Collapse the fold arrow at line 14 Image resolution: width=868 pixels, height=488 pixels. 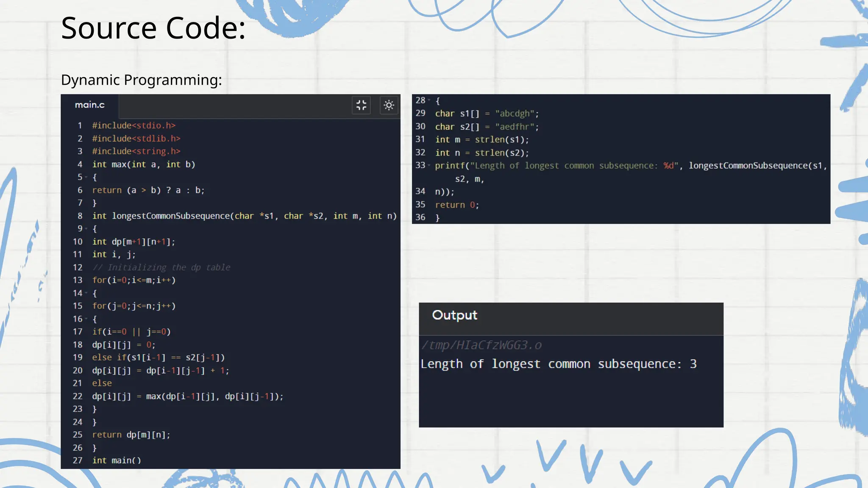click(86, 293)
